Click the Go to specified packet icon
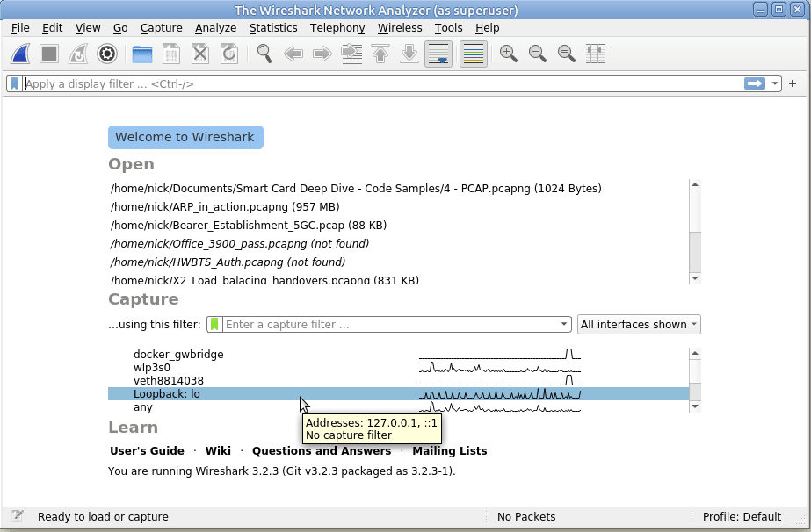This screenshot has height=532, width=811. (351, 54)
